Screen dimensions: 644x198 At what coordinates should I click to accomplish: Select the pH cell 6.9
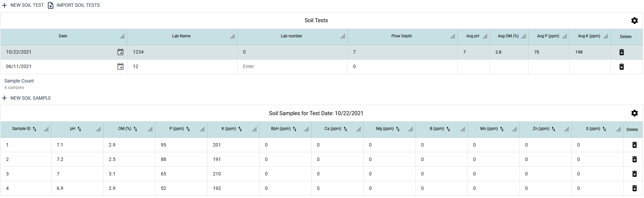pyautogui.click(x=77, y=188)
